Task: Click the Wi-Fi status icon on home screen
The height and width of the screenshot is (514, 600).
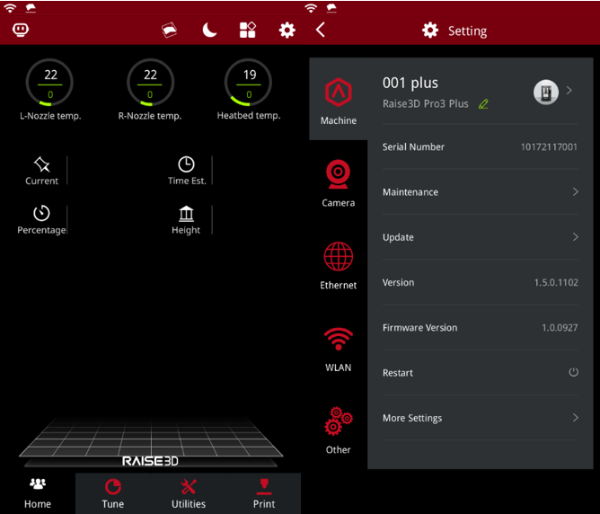Action: 10,8
